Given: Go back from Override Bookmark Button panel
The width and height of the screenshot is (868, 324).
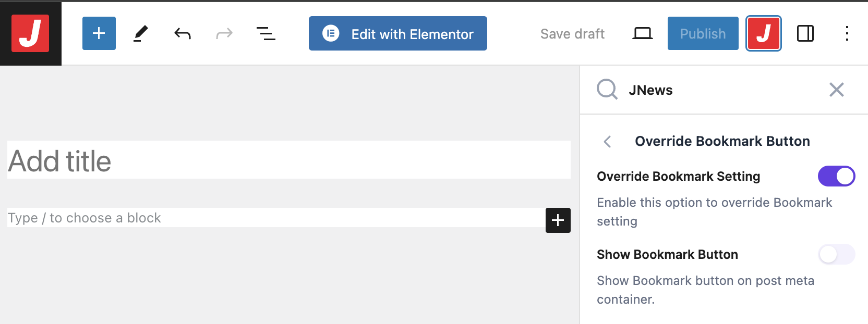Looking at the screenshot, I should coord(607,142).
